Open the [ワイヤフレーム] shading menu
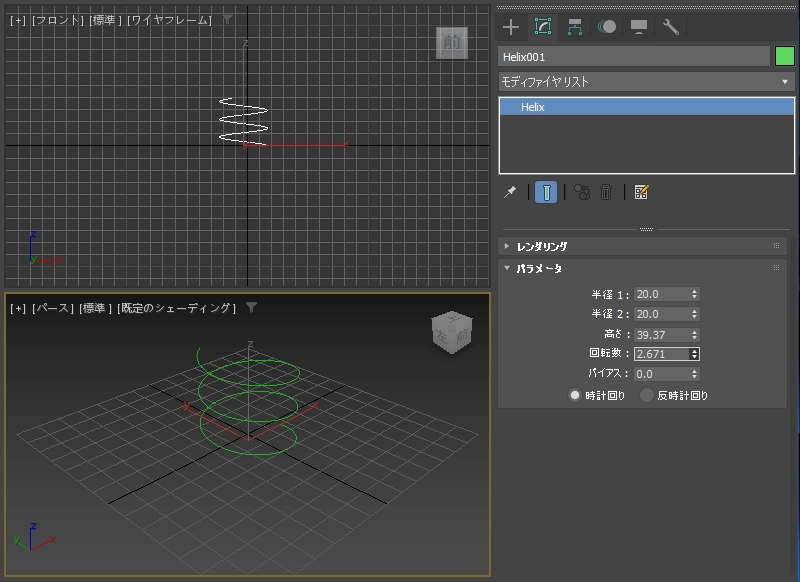The width and height of the screenshot is (800, 582). coord(169,20)
